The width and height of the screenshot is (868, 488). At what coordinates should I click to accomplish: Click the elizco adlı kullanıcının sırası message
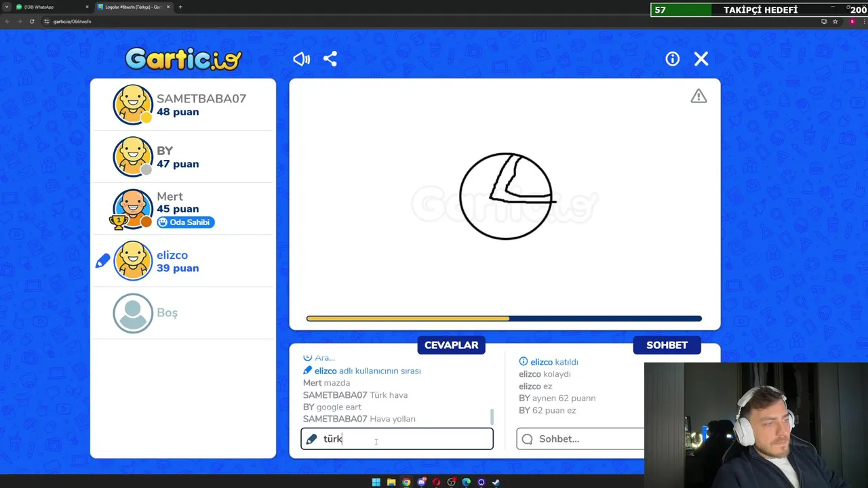361,371
